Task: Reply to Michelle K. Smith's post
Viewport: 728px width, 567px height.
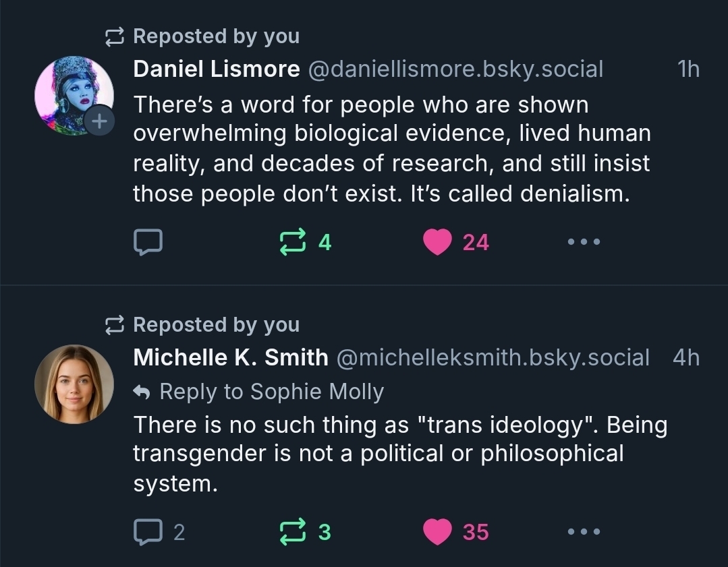Action: (148, 532)
